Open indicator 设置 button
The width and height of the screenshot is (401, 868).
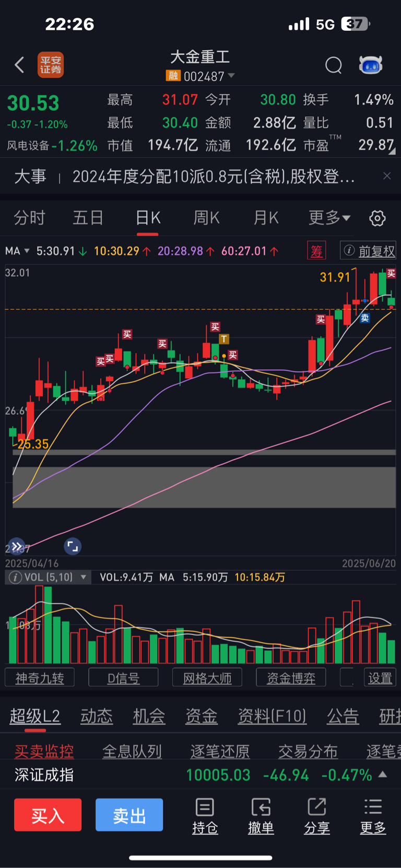380,677
